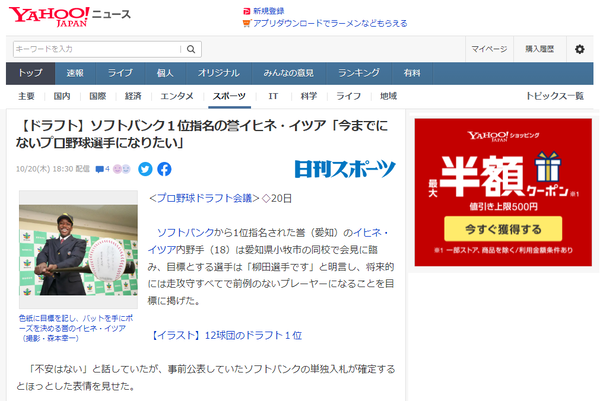This screenshot has width=600, height=401.
Task: Go to the 経済 category
Action: (x=133, y=96)
